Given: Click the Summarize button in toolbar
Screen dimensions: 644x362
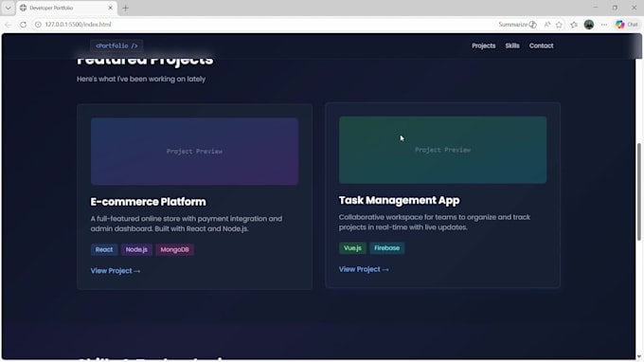Looking at the screenshot, I should [x=517, y=25].
